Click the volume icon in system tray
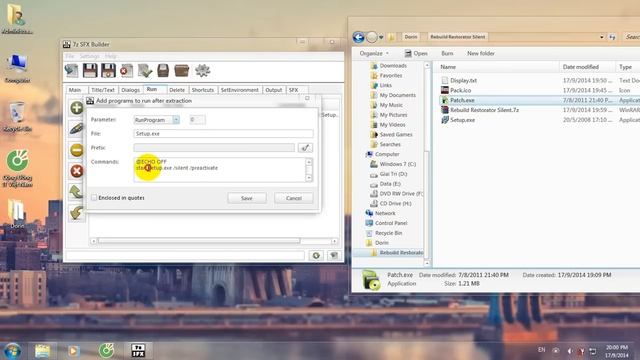 pos(569,351)
